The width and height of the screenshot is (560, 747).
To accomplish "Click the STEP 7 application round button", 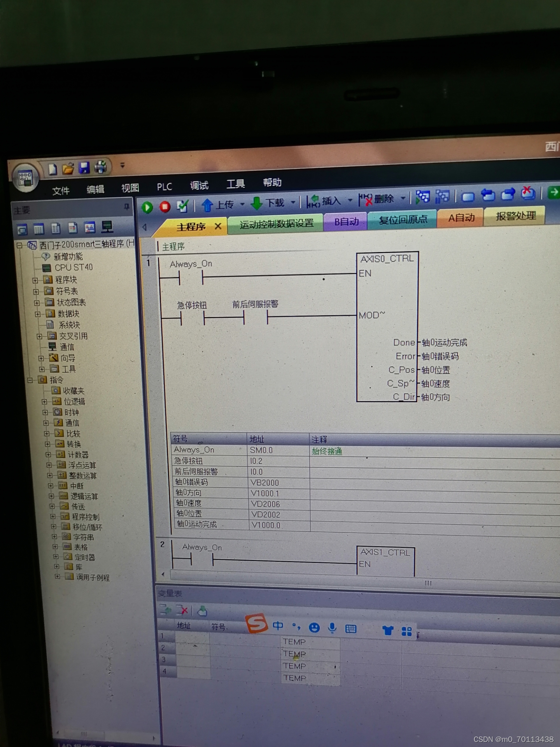I will [26, 178].
